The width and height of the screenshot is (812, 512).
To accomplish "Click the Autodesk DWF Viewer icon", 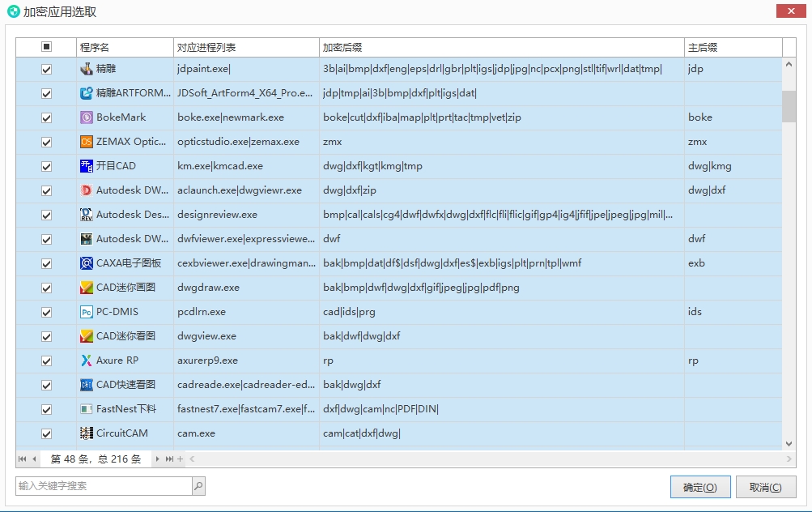I will pos(87,239).
